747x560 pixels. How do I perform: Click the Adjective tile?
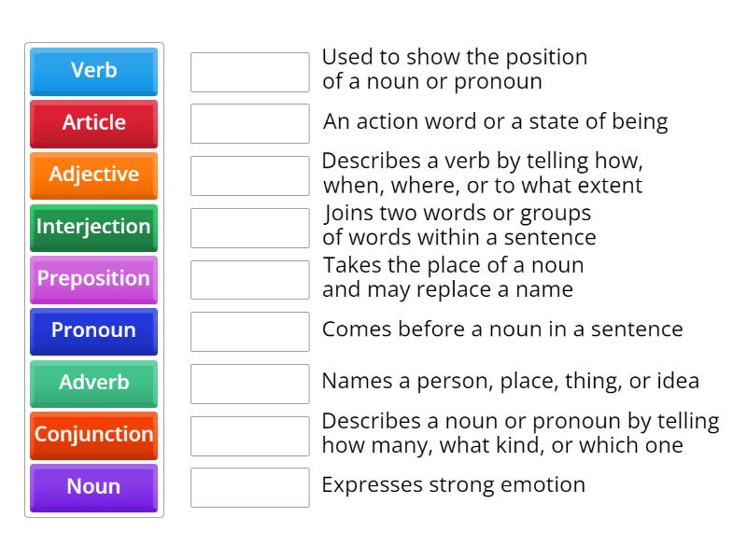(93, 175)
